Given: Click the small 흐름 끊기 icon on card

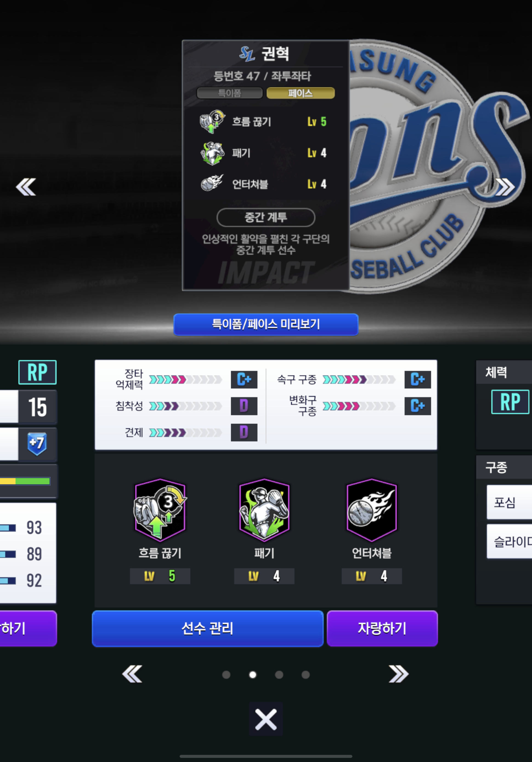Looking at the screenshot, I should click(213, 122).
